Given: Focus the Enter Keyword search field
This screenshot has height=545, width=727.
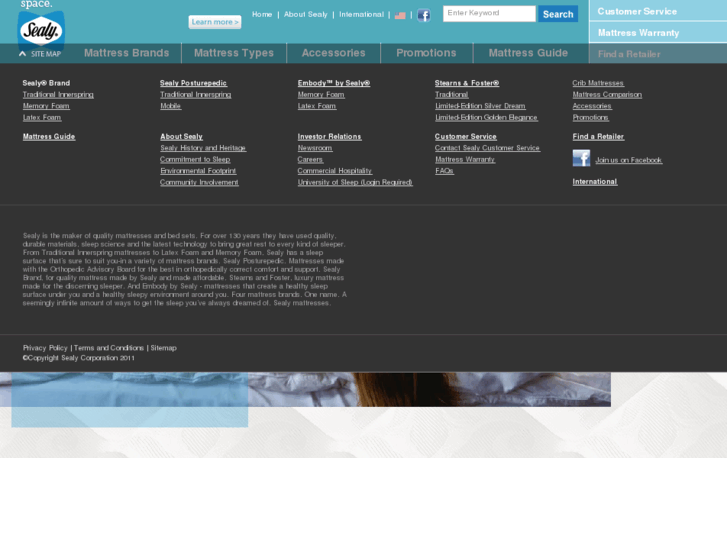Looking at the screenshot, I should point(489,13).
